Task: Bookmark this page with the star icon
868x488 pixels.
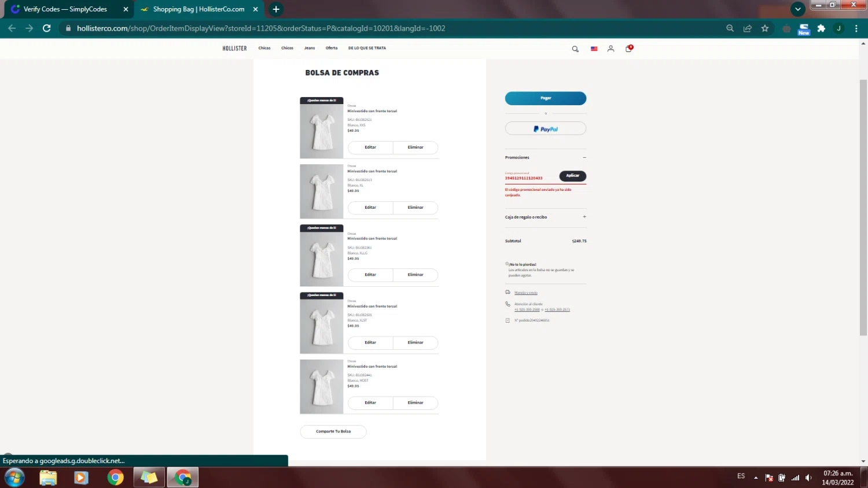Action: 765,28
